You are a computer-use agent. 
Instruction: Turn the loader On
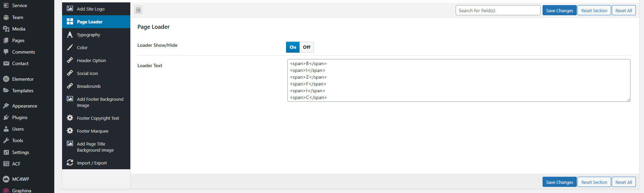[x=293, y=47]
